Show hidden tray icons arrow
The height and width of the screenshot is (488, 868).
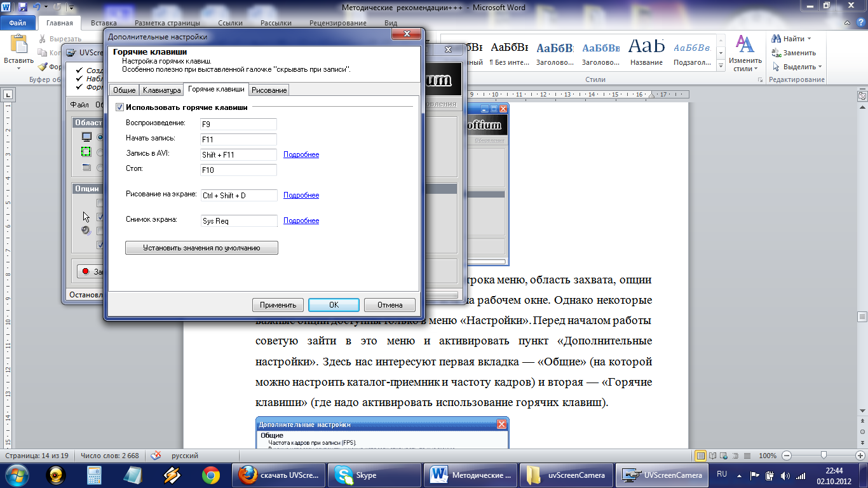740,475
